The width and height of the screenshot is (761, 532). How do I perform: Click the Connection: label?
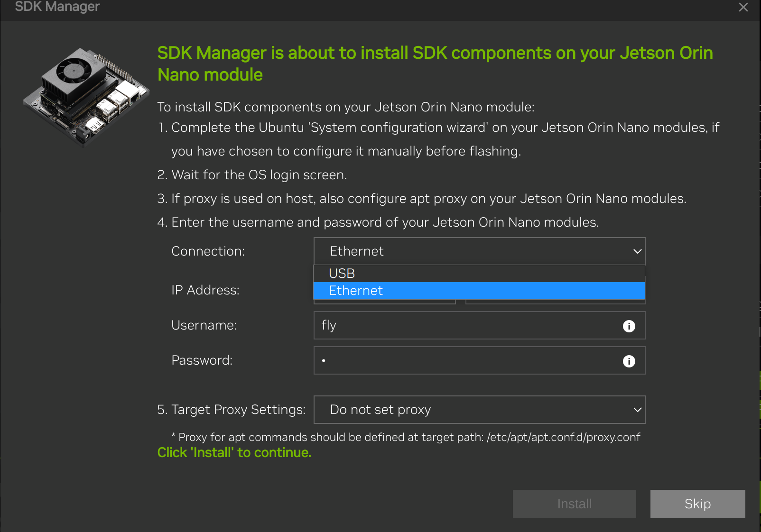pos(208,251)
